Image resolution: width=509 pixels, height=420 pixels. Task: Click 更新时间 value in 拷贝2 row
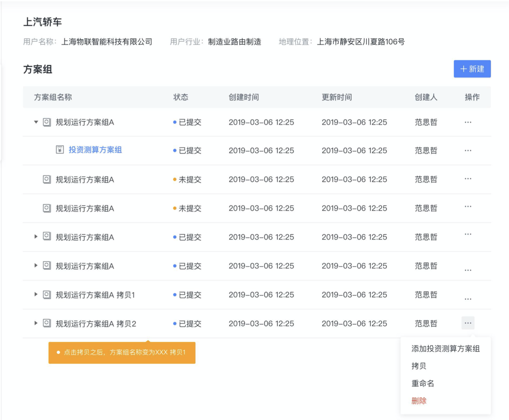pos(354,323)
